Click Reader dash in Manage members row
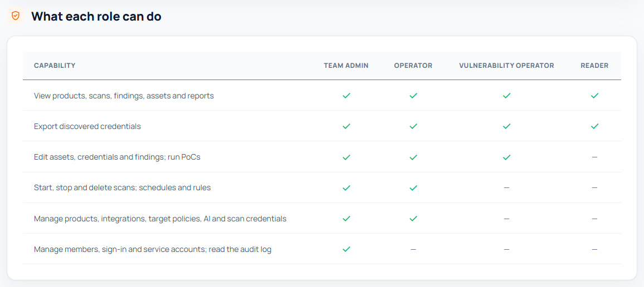 click(595, 249)
